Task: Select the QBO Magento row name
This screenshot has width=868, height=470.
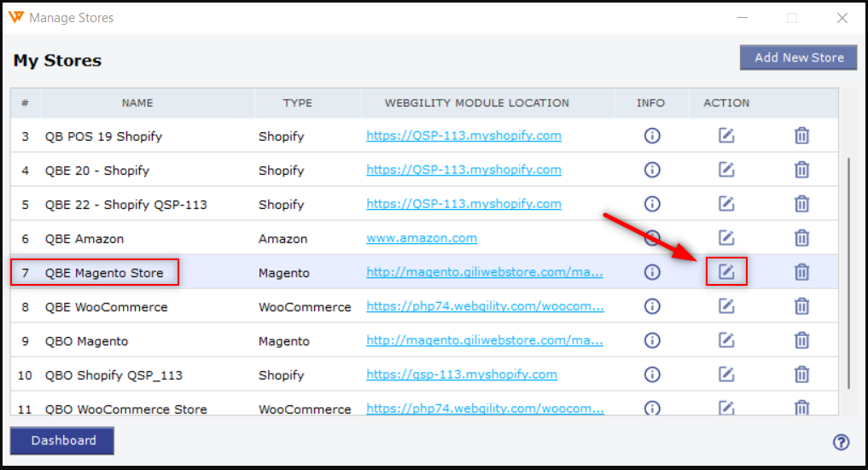Action: coord(86,340)
